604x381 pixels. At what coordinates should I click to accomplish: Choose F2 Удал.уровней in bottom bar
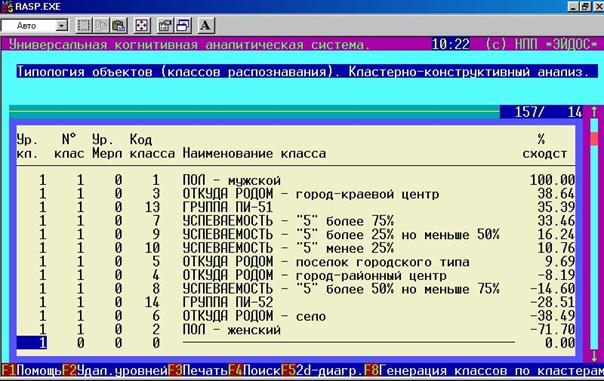[x=114, y=371]
